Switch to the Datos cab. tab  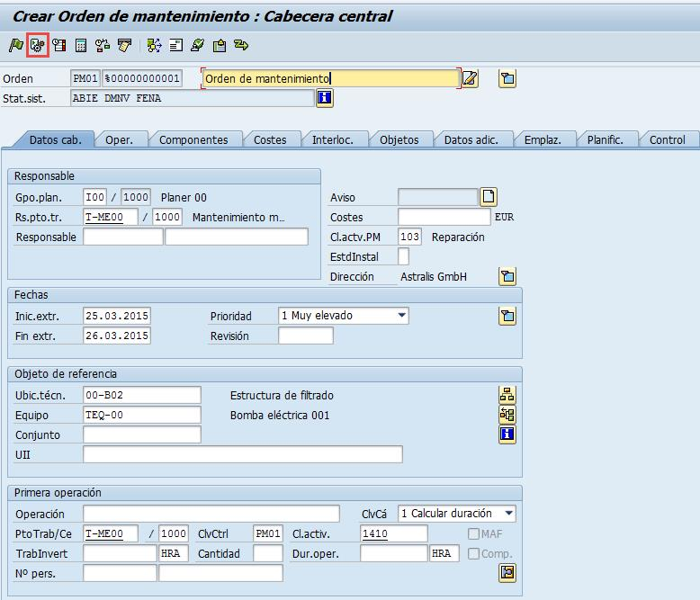(x=56, y=139)
